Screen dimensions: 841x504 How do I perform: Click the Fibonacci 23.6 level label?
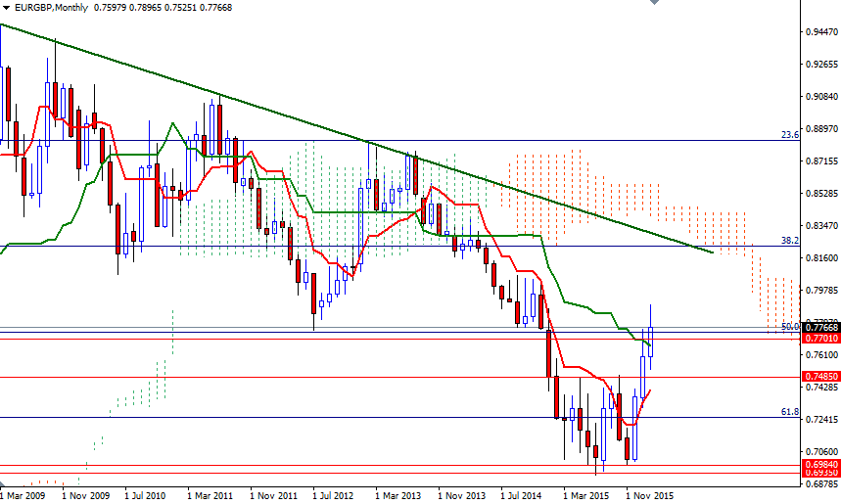tap(790, 135)
